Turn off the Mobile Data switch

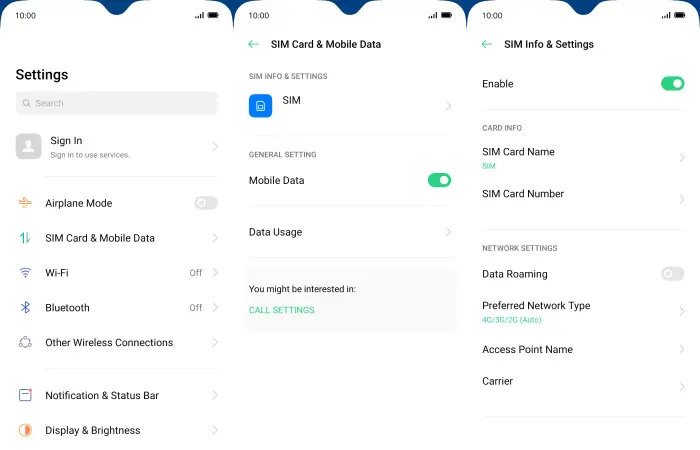(x=439, y=180)
